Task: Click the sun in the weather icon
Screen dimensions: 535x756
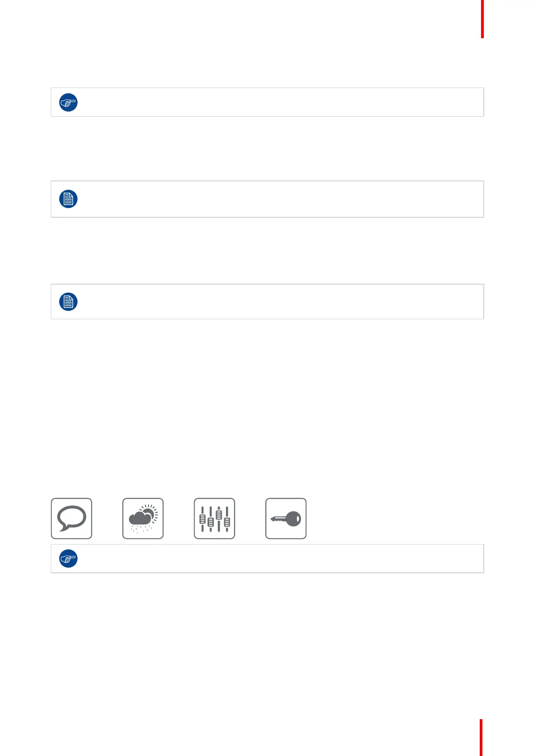Action: tap(150, 514)
